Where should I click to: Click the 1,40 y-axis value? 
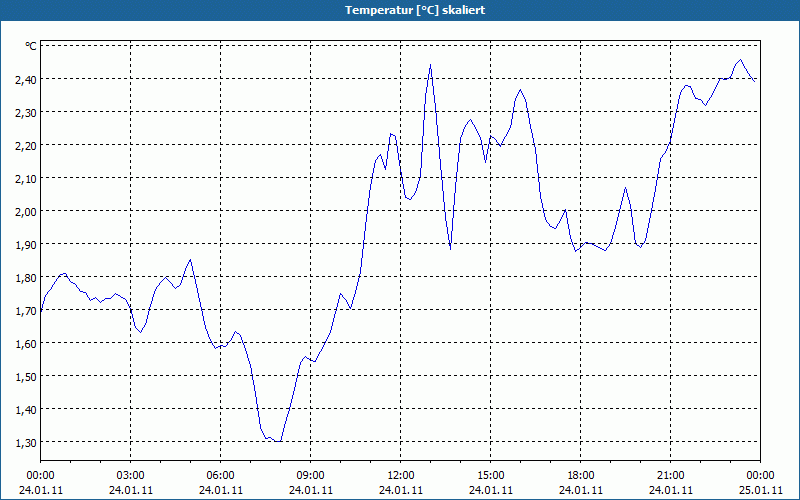click(26, 409)
